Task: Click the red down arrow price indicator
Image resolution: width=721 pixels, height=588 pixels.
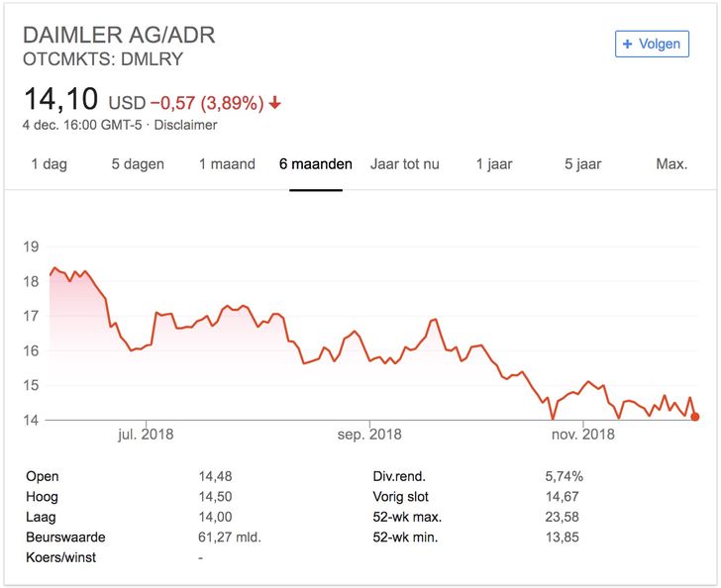Action: (275, 103)
